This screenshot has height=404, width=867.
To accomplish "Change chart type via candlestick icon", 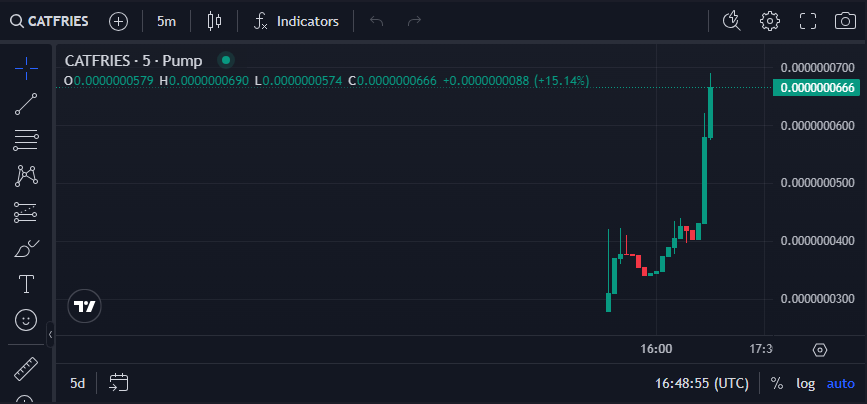I will [214, 22].
